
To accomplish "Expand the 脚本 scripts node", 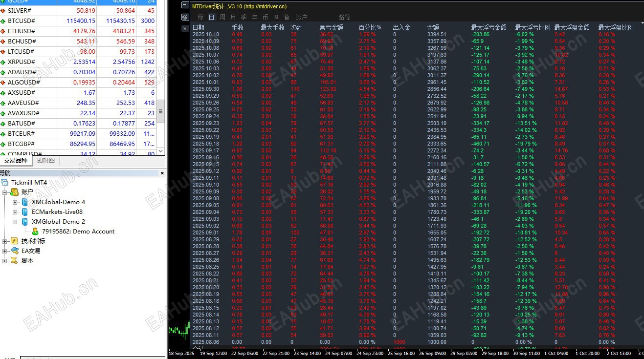I will click(x=5, y=261).
